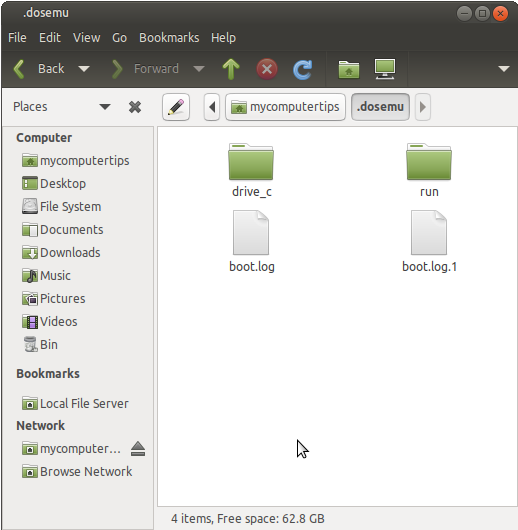Open Computer via the monitor toolbar icon
Image resolution: width=518 pixels, height=530 pixels.
[x=385, y=69]
